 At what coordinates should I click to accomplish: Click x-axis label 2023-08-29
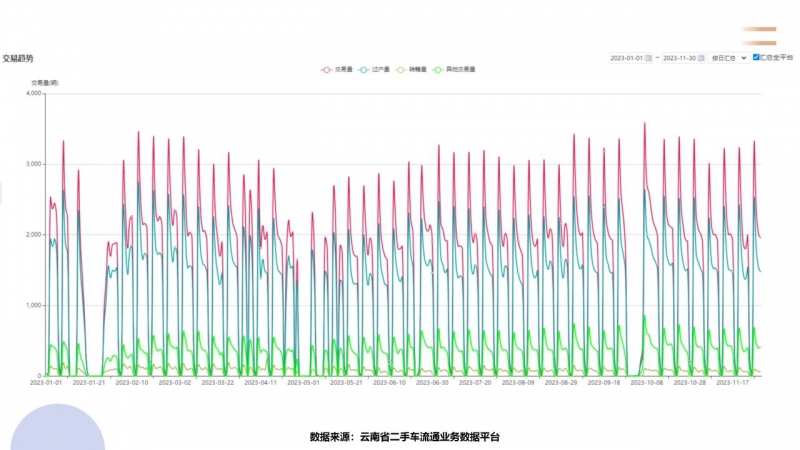coord(561,383)
